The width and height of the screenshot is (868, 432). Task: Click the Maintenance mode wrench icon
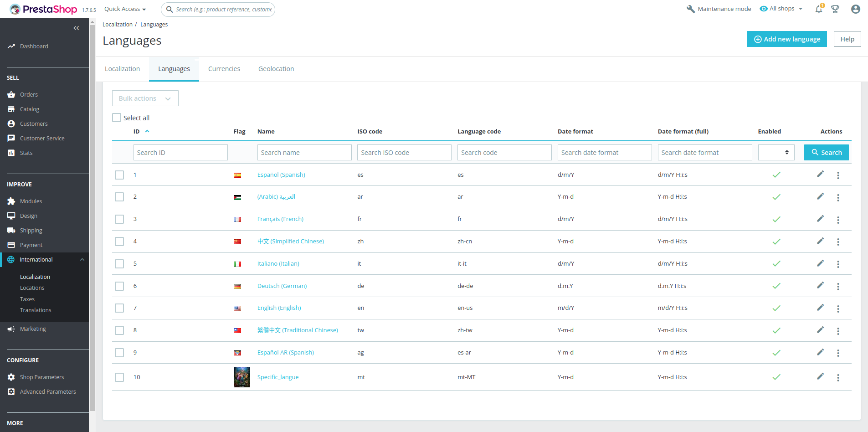(x=691, y=9)
